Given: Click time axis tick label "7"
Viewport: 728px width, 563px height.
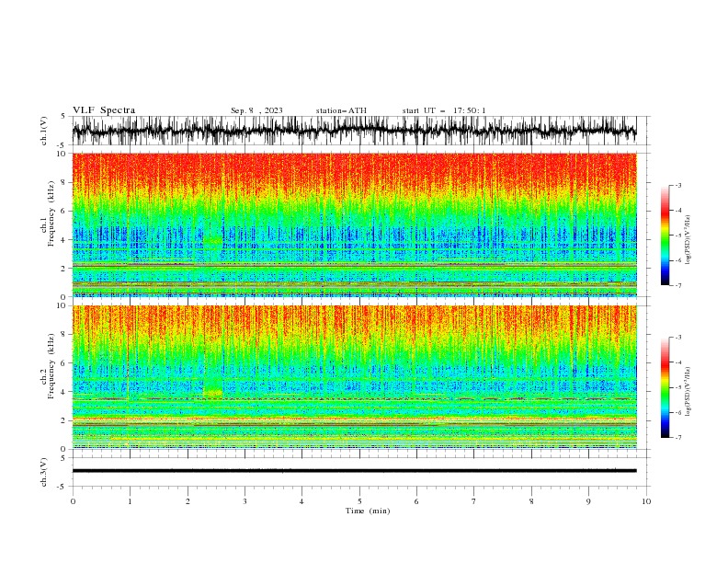Looking at the screenshot, I should [474, 501].
